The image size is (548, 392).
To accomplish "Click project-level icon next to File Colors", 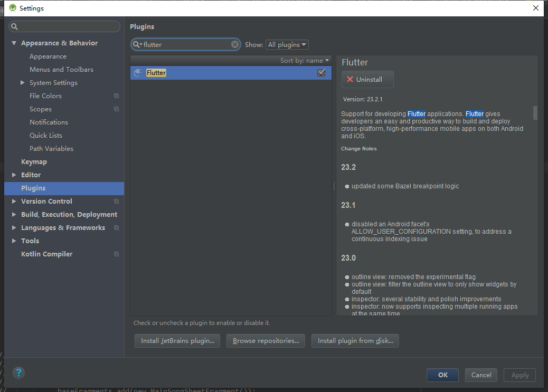I will (116, 95).
